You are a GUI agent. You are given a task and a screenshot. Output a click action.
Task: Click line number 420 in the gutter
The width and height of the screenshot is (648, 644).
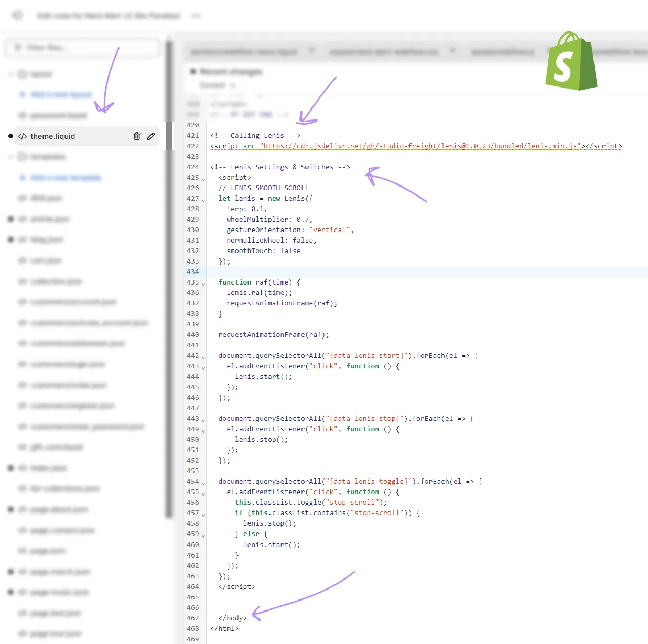point(193,125)
